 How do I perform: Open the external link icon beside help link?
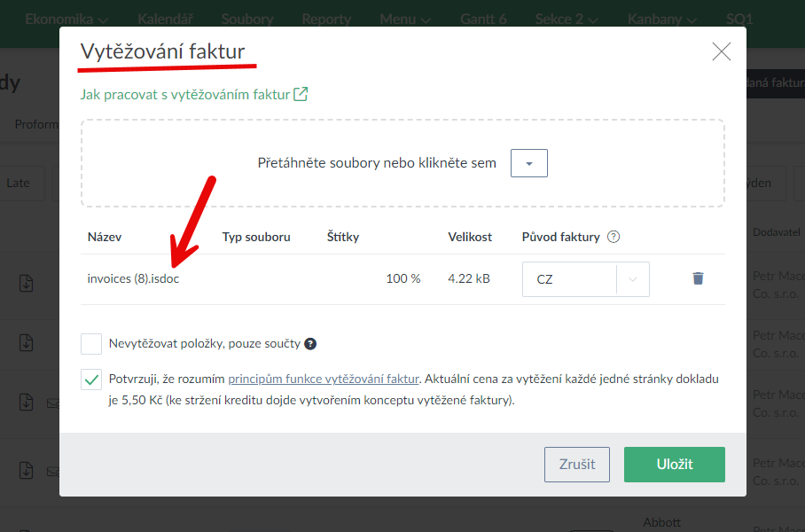tap(301, 94)
